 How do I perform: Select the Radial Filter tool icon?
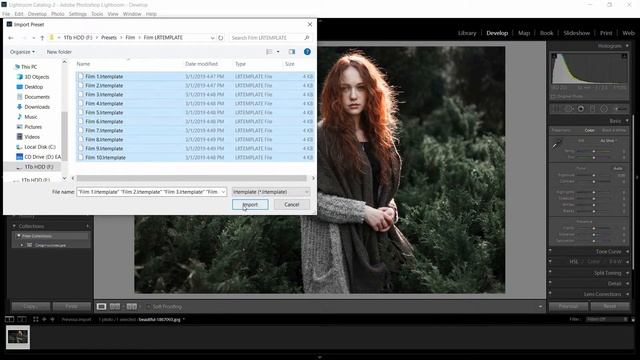tap(604, 109)
